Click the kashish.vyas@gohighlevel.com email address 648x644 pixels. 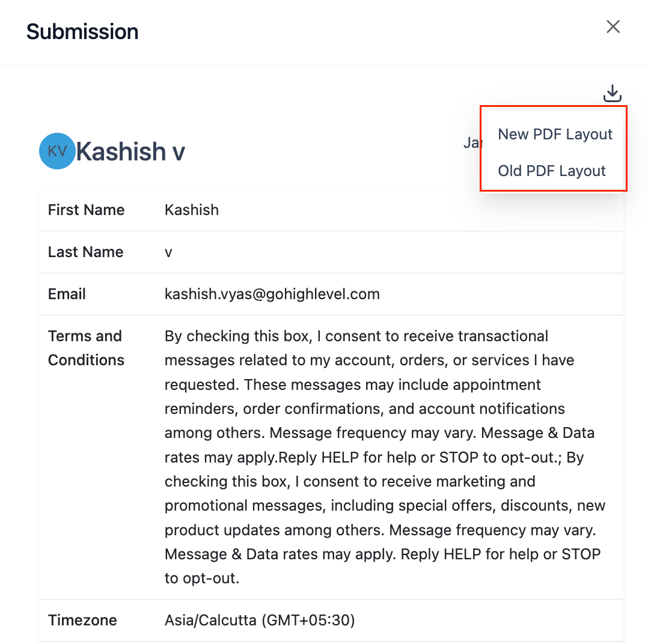272,294
